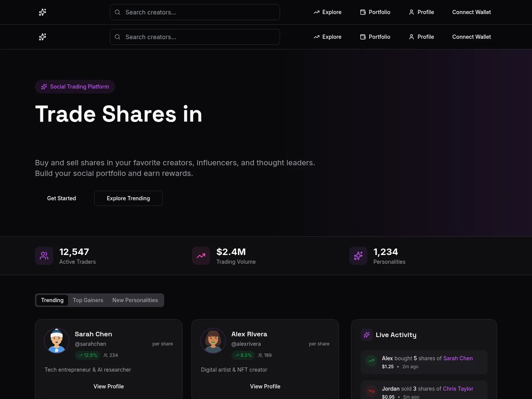Click the Live Activity sparkle icon
The image size is (532, 399).
tap(367, 335)
